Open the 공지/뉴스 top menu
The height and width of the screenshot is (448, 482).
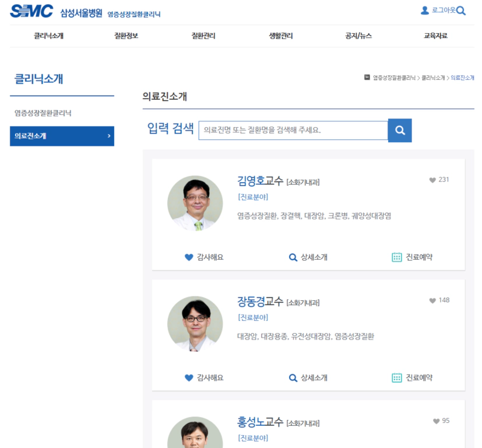(x=358, y=36)
